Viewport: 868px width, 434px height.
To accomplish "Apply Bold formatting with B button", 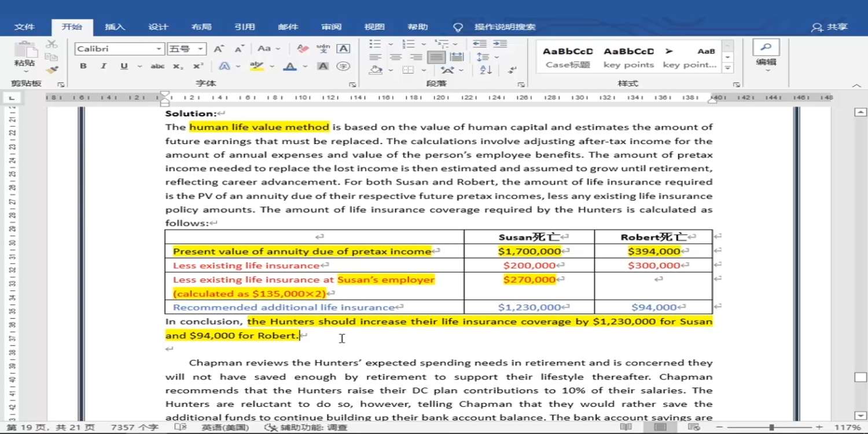I will pos(83,67).
